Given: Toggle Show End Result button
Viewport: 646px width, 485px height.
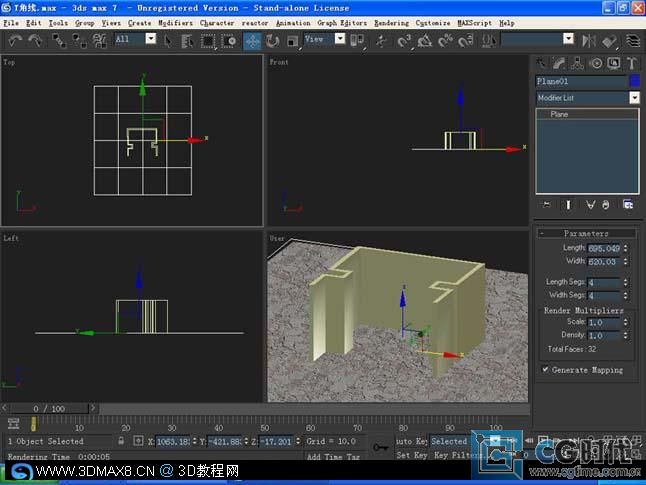Looking at the screenshot, I should 568,204.
